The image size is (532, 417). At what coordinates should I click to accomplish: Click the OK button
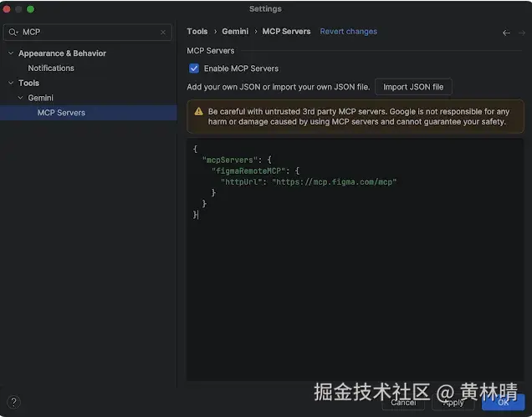[504, 403]
